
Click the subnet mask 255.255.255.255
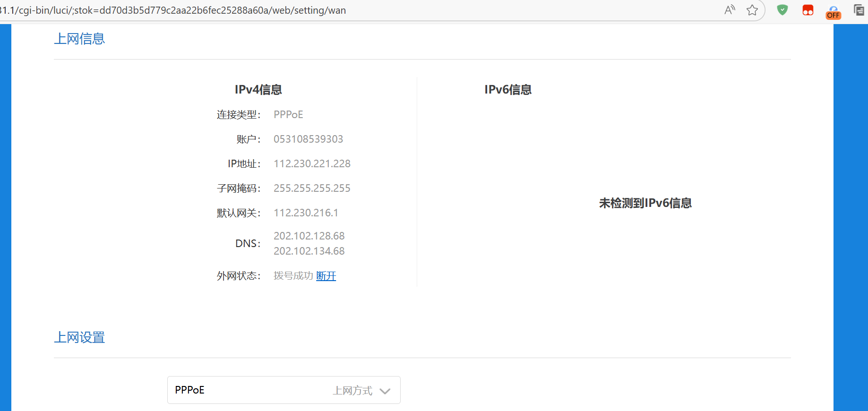pyautogui.click(x=312, y=188)
